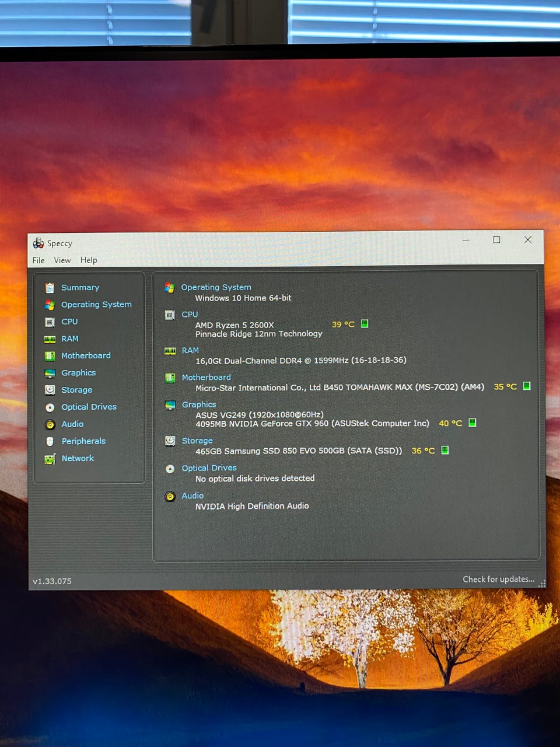Open the File menu
The width and height of the screenshot is (560, 747).
tap(38, 260)
